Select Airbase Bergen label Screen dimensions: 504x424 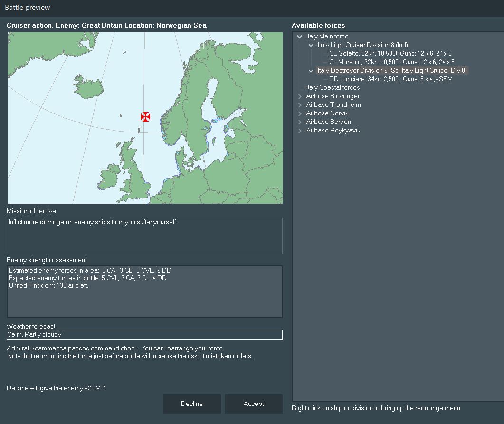(328, 122)
